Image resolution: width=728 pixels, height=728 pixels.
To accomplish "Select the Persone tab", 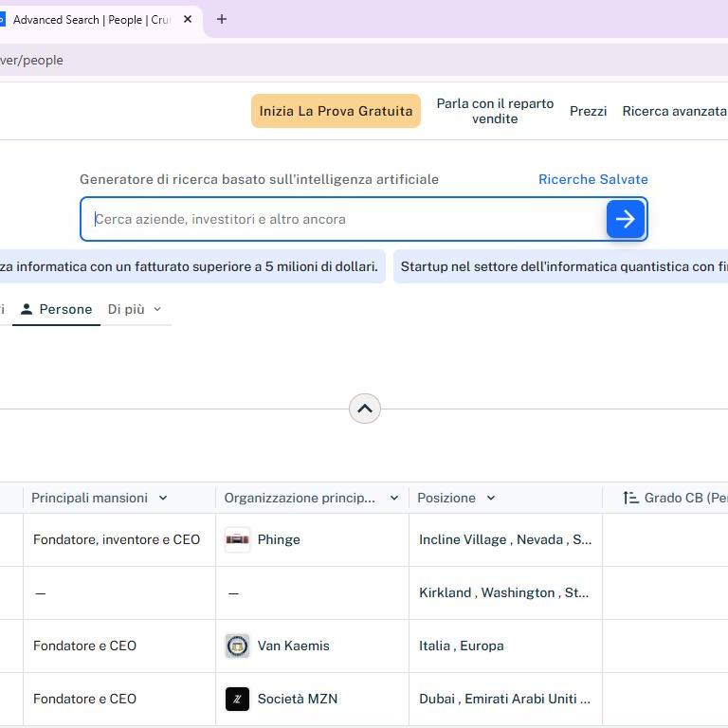I will [56, 309].
